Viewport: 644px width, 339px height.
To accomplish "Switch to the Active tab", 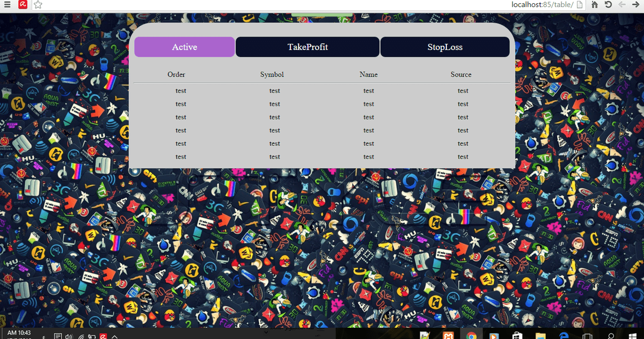I will click(184, 47).
